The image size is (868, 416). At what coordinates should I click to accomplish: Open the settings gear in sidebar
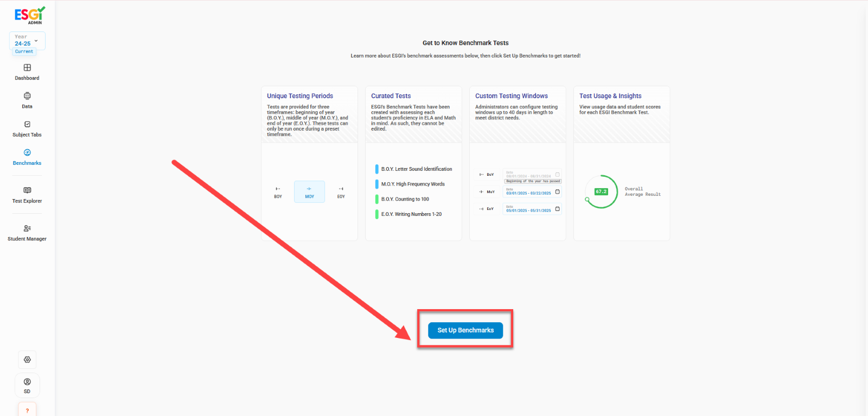pyautogui.click(x=27, y=360)
